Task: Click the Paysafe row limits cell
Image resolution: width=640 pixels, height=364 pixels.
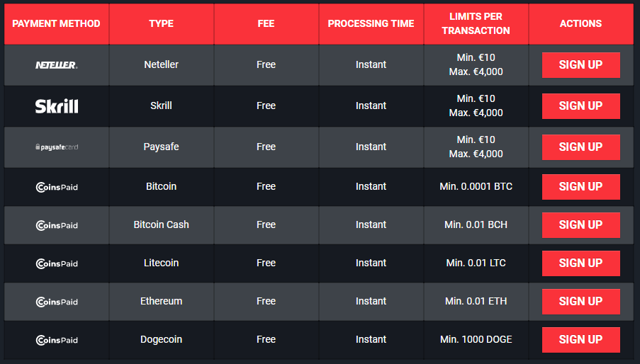Action: click(x=476, y=147)
